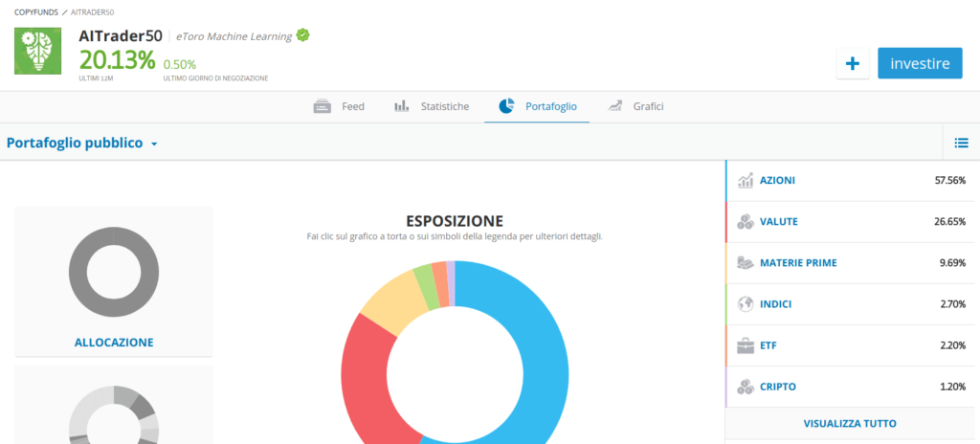Image resolution: width=980 pixels, height=444 pixels.
Task: Click the CRIPTO coins icon
Action: pyautogui.click(x=745, y=388)
